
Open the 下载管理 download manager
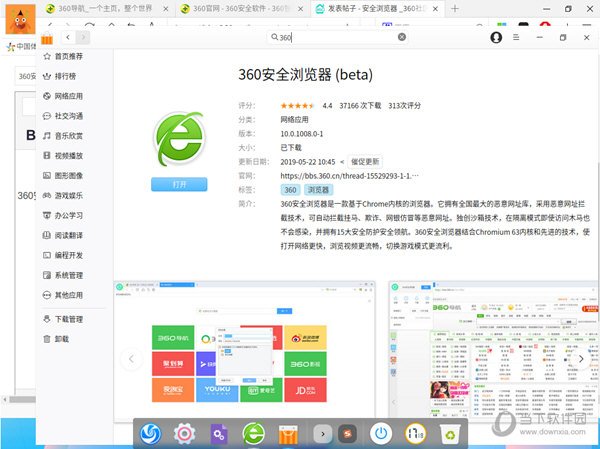click(x=68, y=319)
